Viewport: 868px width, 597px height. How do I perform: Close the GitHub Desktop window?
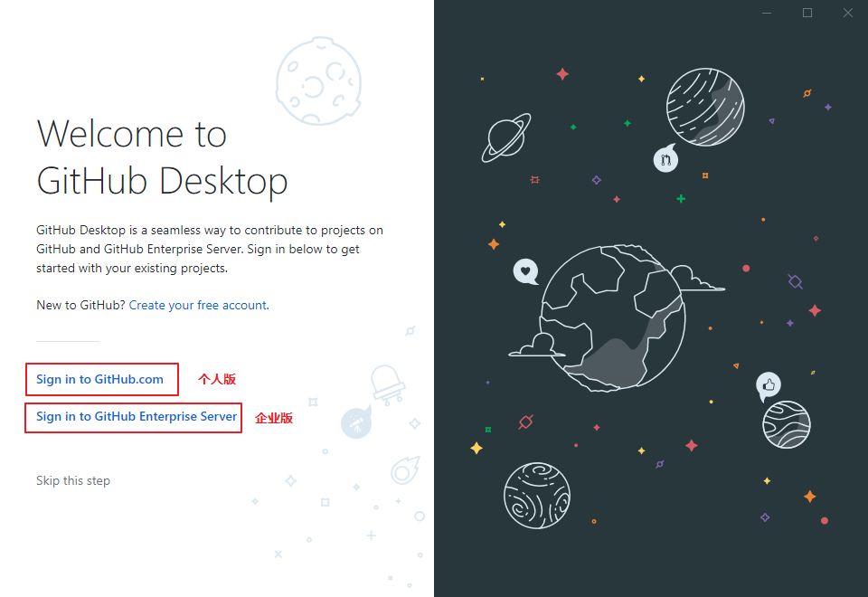click(x=848, y=13)
